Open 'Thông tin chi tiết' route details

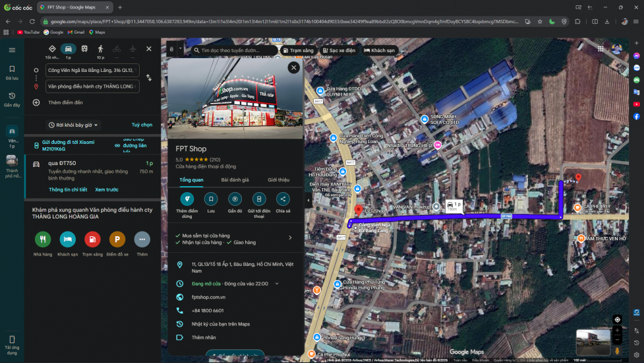pos(67,189)
